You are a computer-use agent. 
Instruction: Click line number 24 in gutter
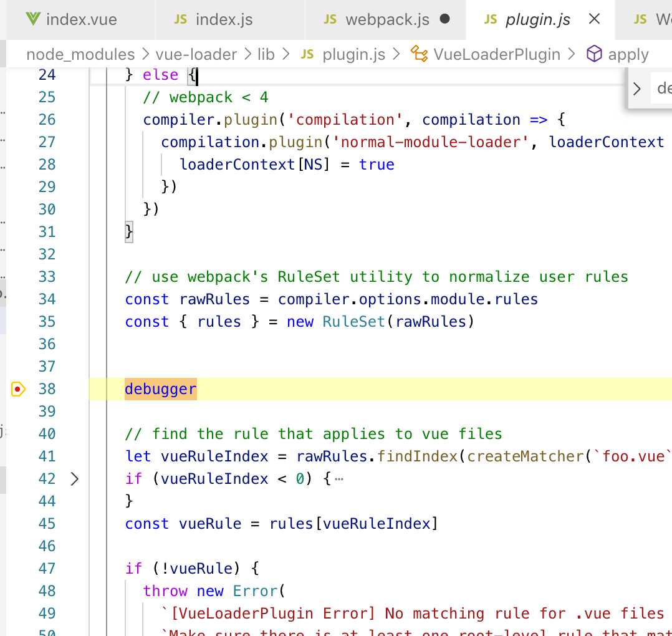tap(47, 75)
